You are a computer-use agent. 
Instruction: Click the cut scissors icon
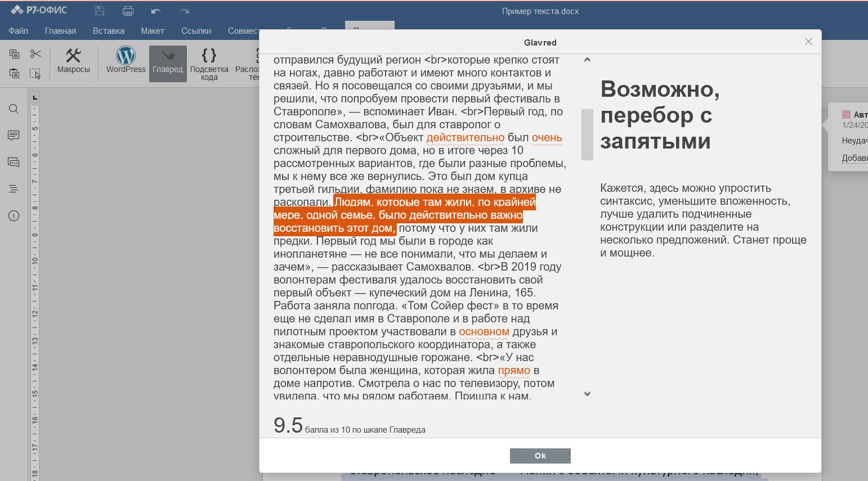pos(35,53)
